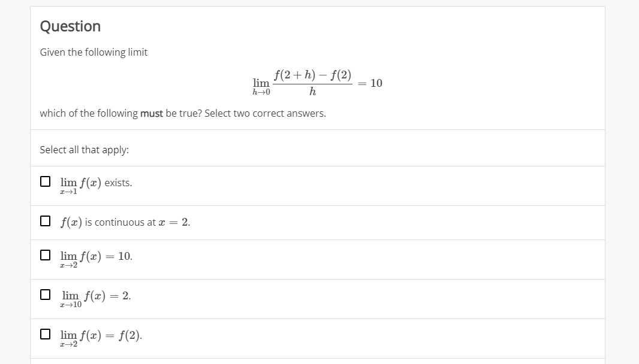Click the answer text 'lim f(x) = 2'
Screen dimensions: 639x364
click(95, 295)
